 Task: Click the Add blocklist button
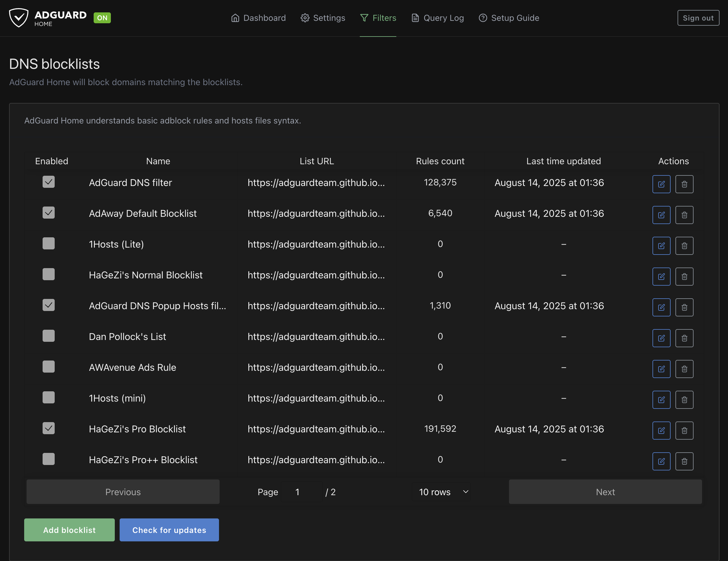[x=69, y=530]
